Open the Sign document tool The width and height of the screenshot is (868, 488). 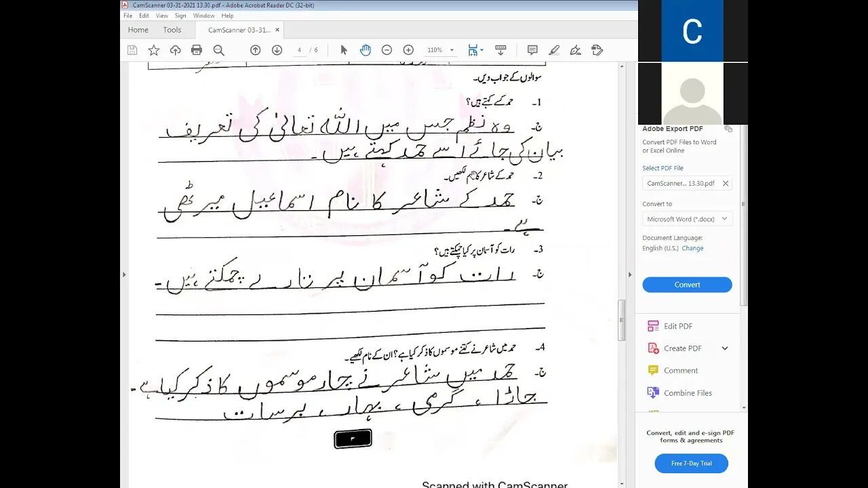576,50
